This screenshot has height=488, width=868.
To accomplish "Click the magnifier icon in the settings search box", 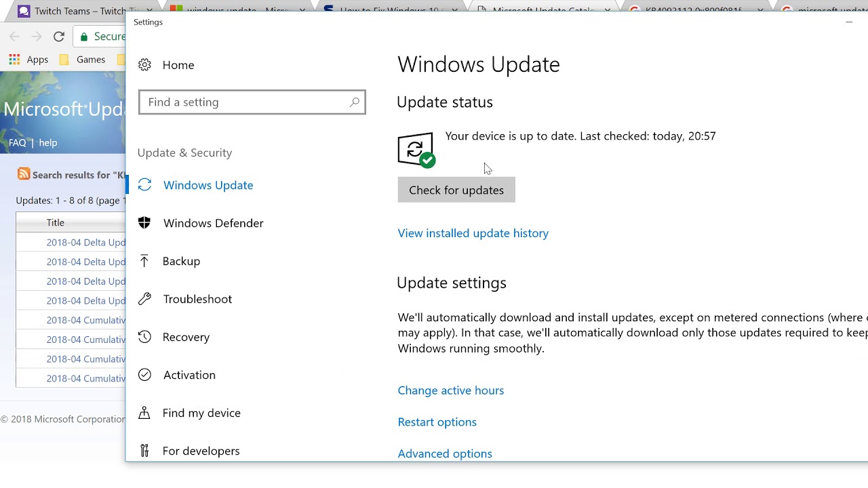I will click(354, 102).
